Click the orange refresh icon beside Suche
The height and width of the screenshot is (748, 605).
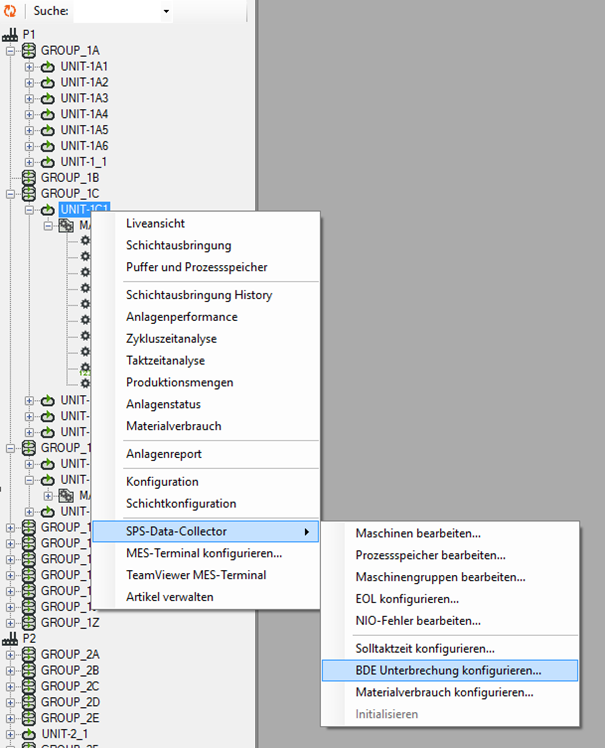[x=10, y=12]
